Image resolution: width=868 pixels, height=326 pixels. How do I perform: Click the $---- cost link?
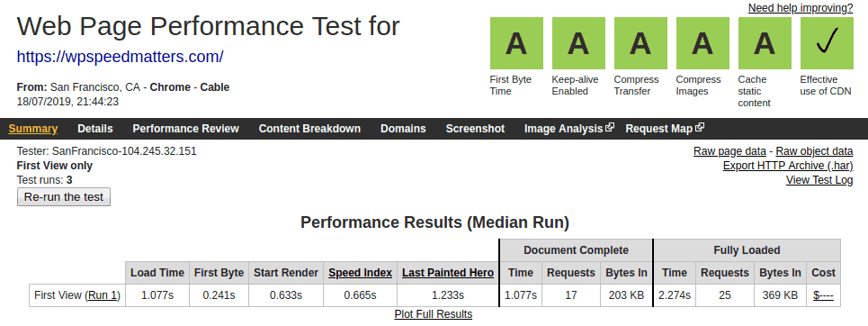tap(823, 295)
